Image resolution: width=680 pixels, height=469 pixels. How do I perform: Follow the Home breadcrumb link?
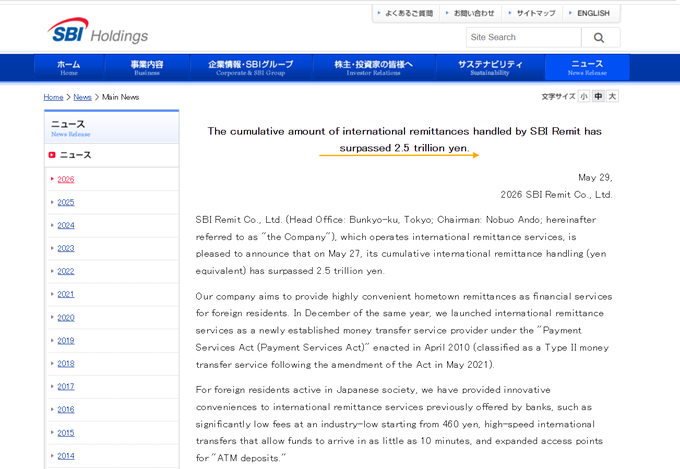tap(53, 97)
